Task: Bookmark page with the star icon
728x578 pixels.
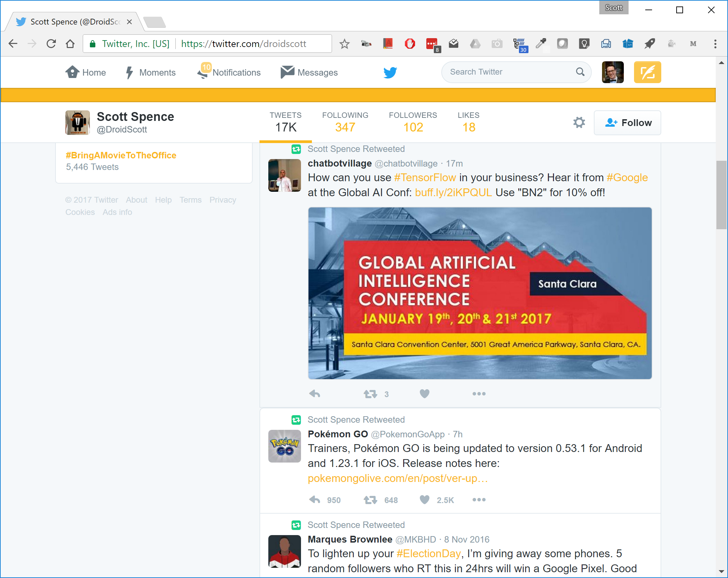Action: point(344,44)
